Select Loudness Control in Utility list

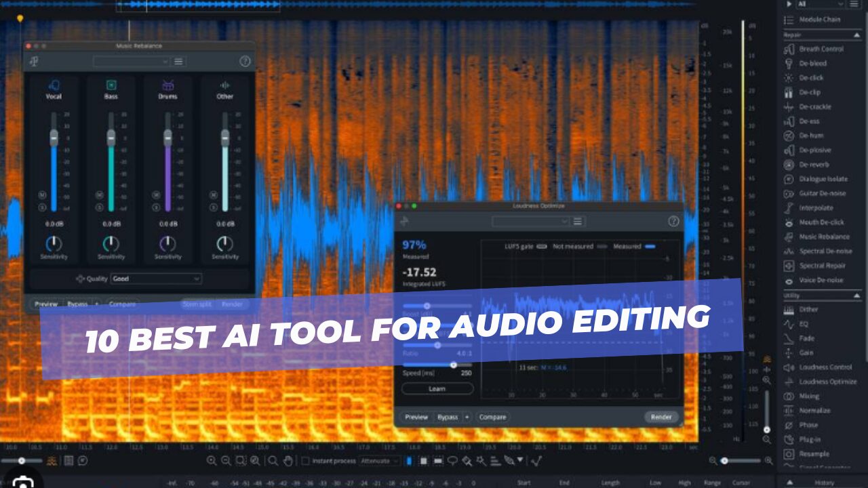click(818, 367)
